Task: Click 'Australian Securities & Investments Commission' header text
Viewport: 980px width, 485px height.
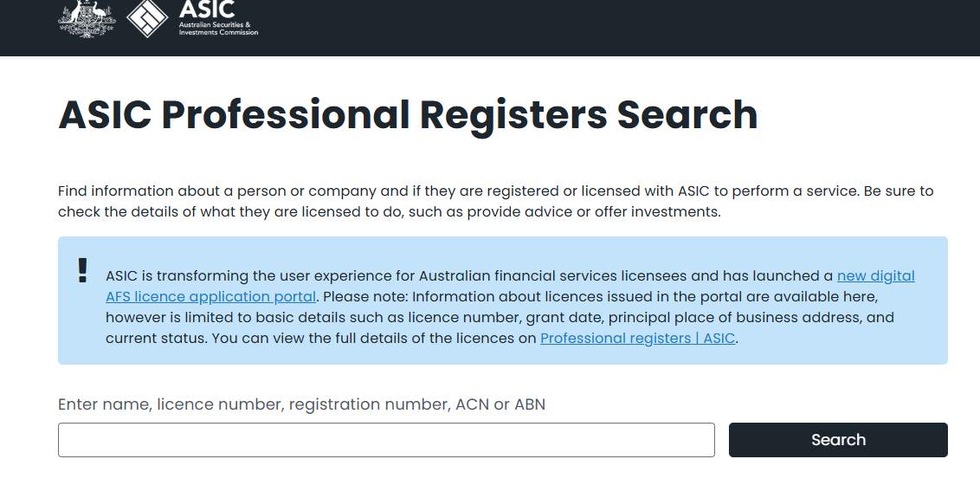Action: point(218,28)
